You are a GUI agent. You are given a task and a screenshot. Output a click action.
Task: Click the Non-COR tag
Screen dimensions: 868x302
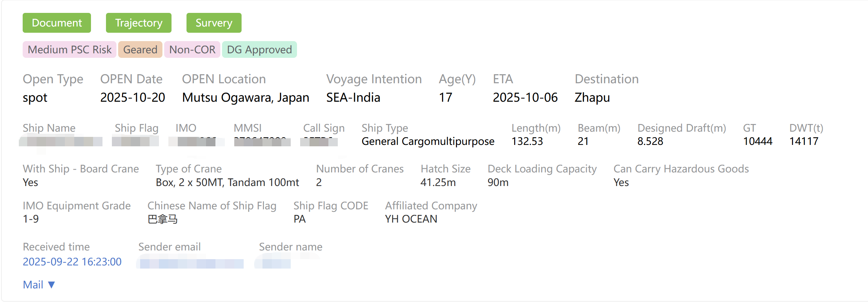[x=192, y=49]
